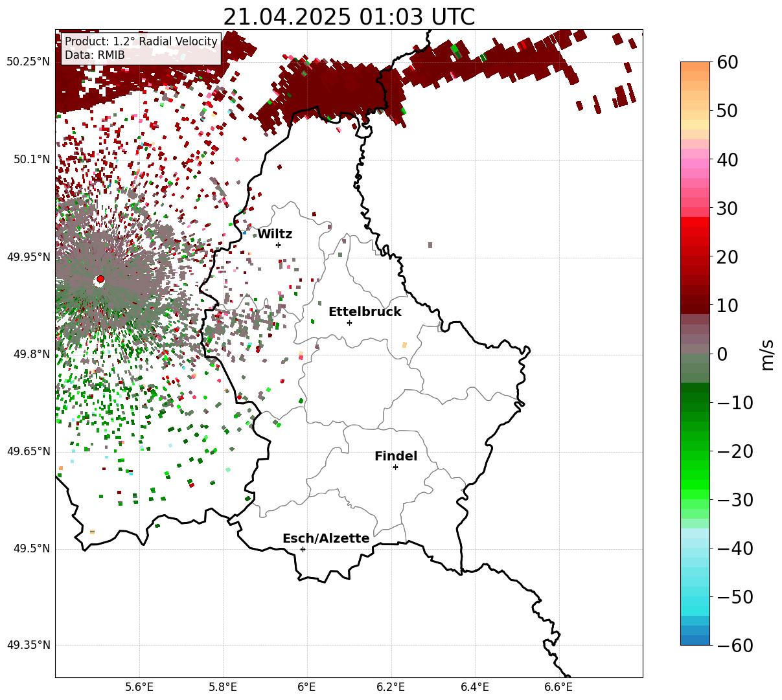Click the colorbar tick label 20
The image size is (782, 700).
(728, 256)
